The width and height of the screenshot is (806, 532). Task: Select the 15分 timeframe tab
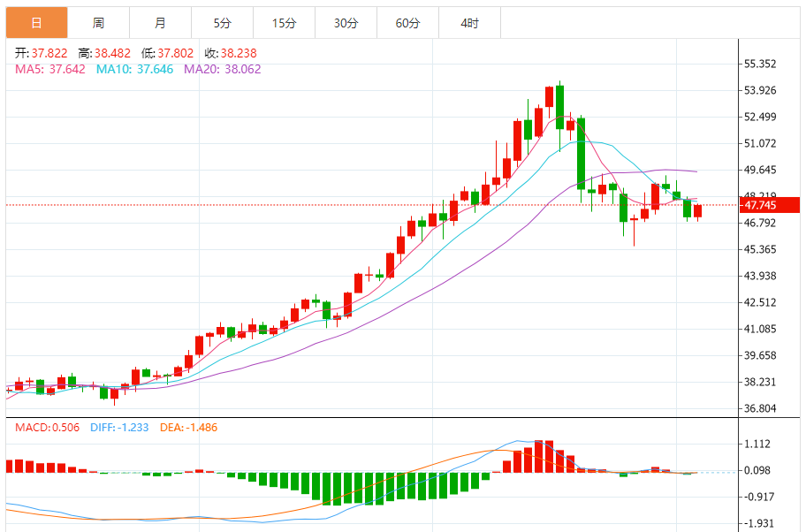tap(284, 23)
